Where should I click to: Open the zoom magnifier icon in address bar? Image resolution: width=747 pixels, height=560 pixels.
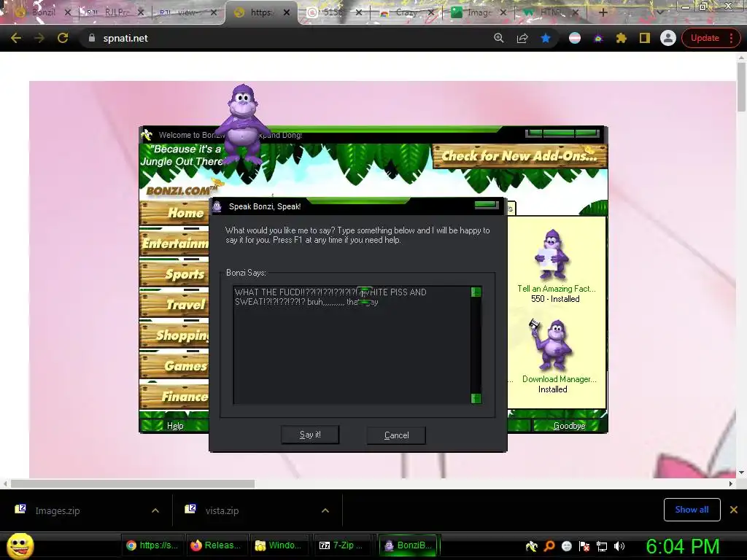[x=499, y=38]
